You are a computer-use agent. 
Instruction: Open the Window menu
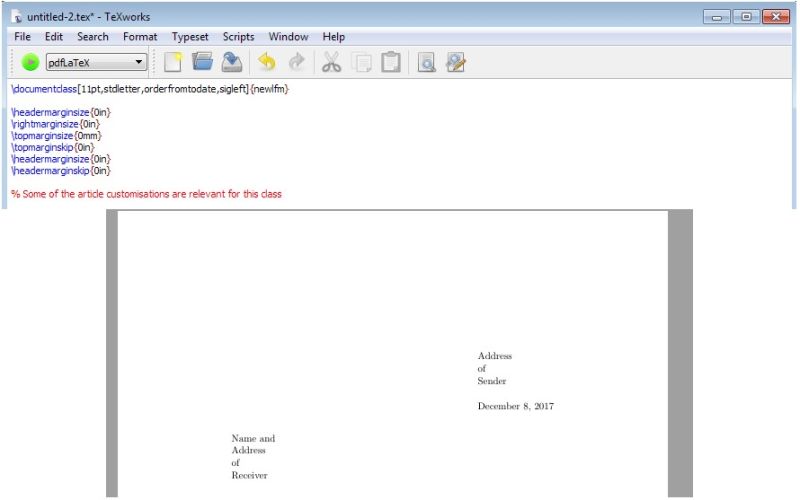(x=288, y=37)
